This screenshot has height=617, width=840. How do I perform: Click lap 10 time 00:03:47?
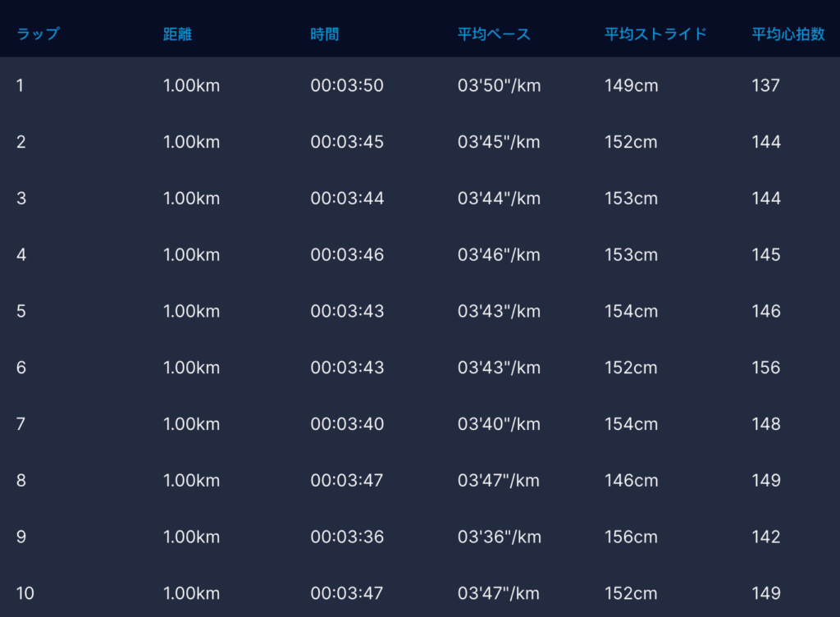(x=347, y=593)
